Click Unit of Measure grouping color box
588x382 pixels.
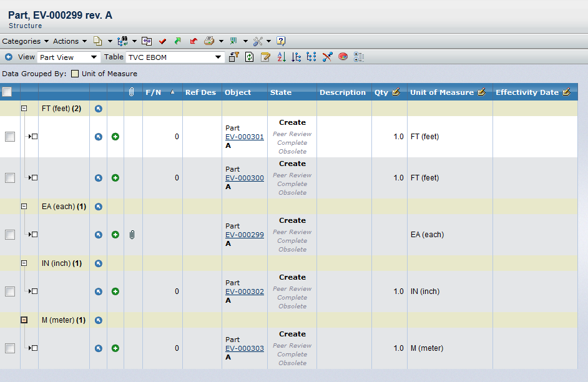click(75, 74)
